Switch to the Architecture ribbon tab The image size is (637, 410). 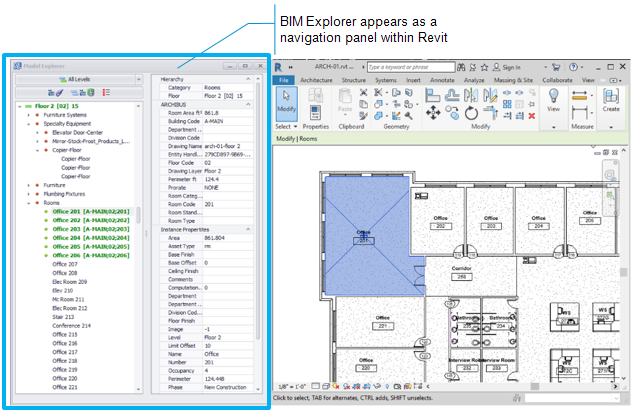point(316,80)
